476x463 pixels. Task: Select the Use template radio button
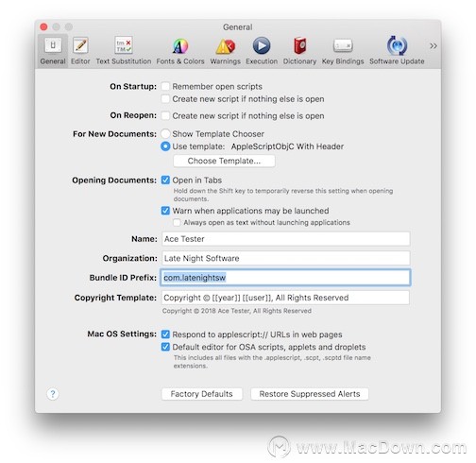(x=165, y=146)
